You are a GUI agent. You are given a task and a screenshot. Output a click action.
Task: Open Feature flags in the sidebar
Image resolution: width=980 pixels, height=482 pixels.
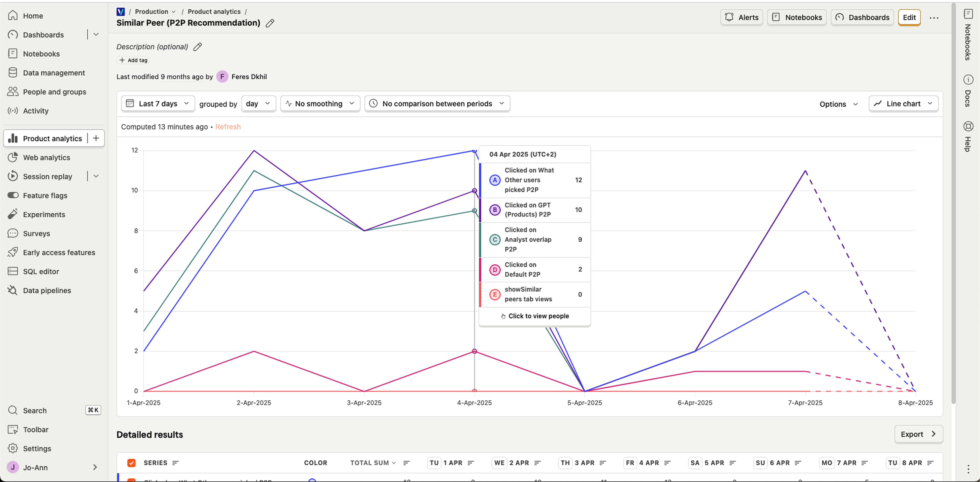click(45, 196)
